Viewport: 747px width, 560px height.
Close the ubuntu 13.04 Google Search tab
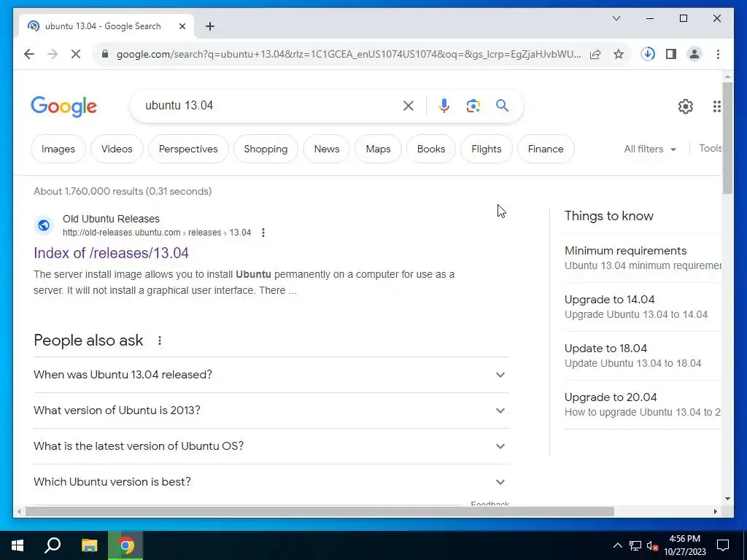[182, 26]
